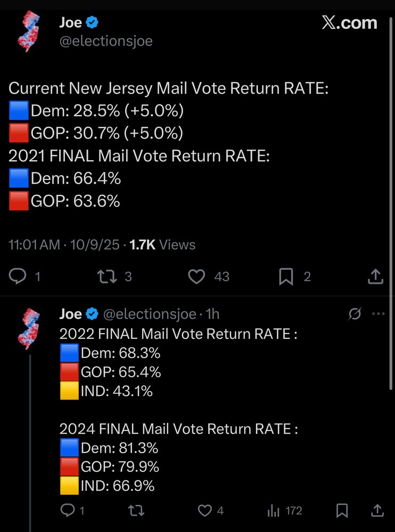Reply to the 2022 FINAL rate tweet
The width and height of the screenshot is (395, 532).
[x=68, y=511]
